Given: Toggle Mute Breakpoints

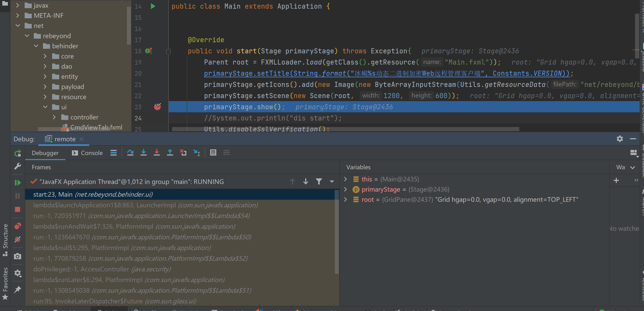Looking at the screenshot, I should (18, 239).
